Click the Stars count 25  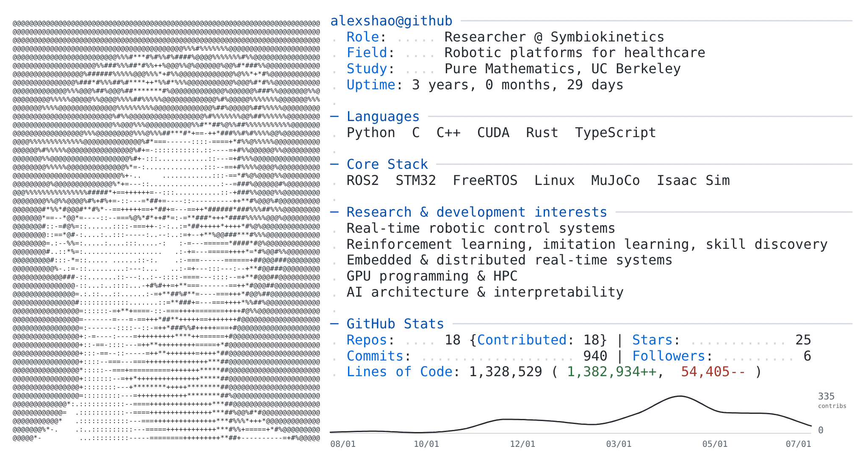803,340
